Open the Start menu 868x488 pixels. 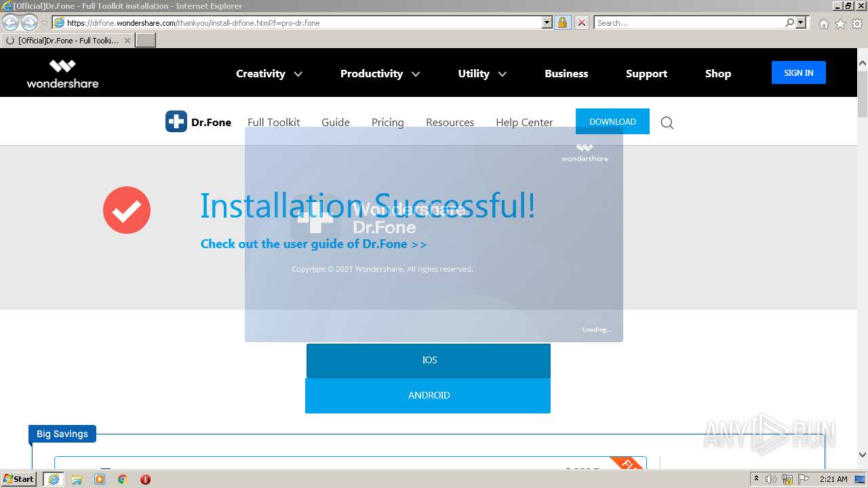(x=19, y=479)
